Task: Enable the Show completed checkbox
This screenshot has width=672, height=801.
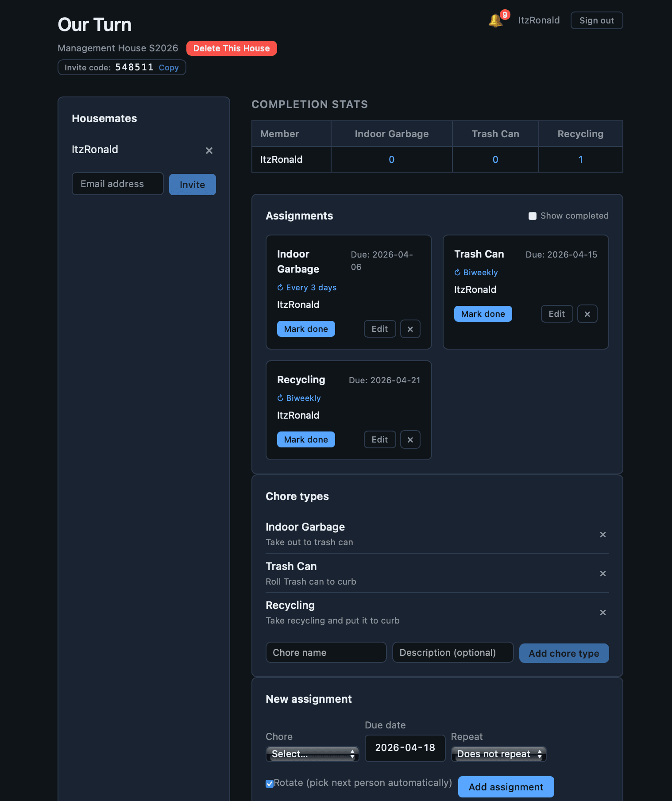Action: 533,216
